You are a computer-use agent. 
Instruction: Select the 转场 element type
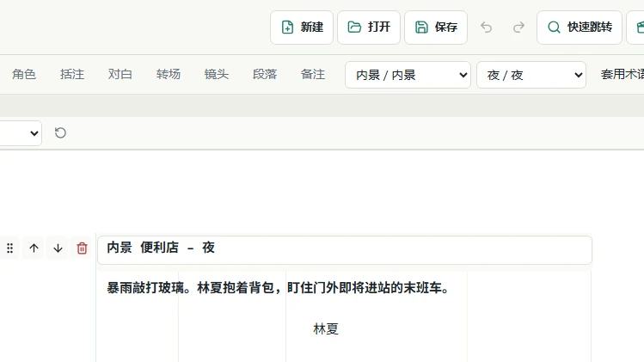click(168, 74)
